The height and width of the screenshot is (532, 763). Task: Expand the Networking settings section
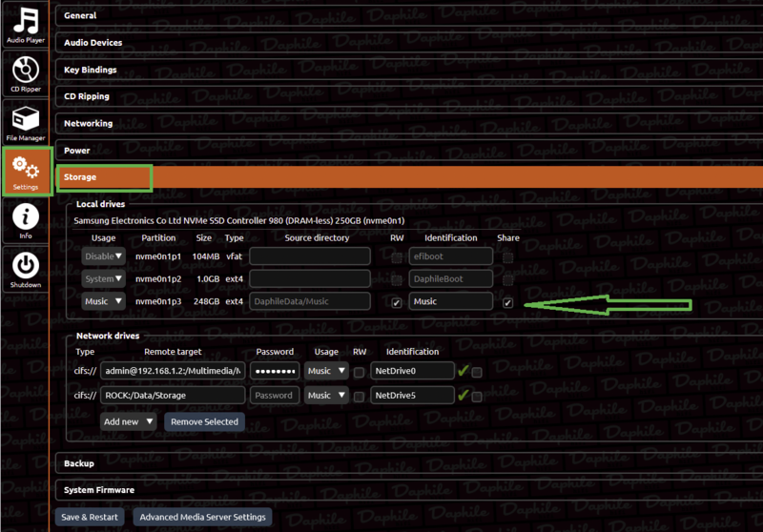(88, 123)
